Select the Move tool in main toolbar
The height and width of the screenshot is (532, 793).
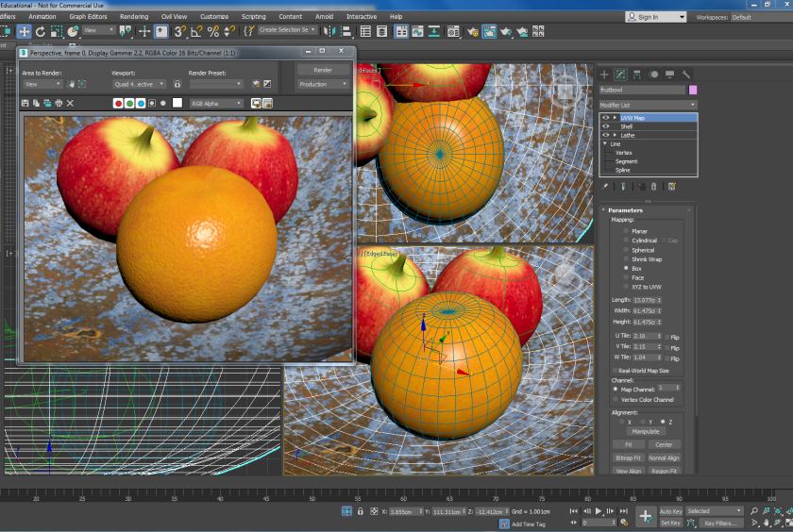tap(25, 31)
